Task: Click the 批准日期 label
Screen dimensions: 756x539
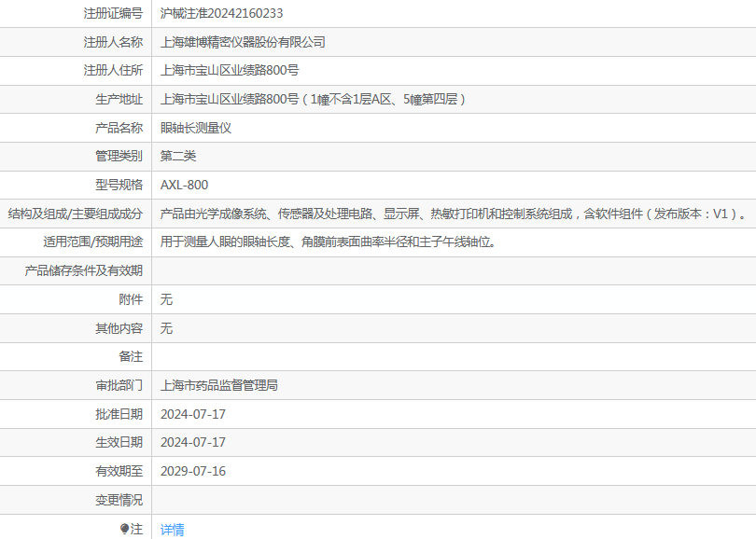Action: click(119, 414)
